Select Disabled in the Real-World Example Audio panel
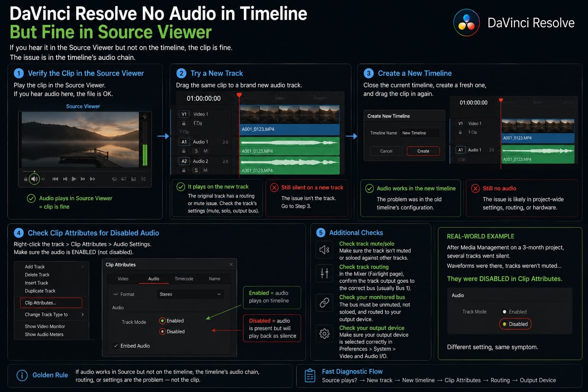This screenshot has height=392, width=588. 505,324
